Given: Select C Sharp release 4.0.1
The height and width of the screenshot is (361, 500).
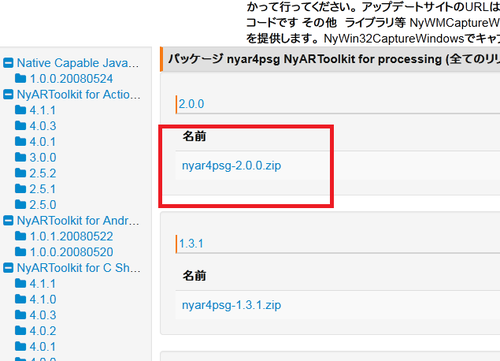Looking at the screenshot, I should coord(43,347).
